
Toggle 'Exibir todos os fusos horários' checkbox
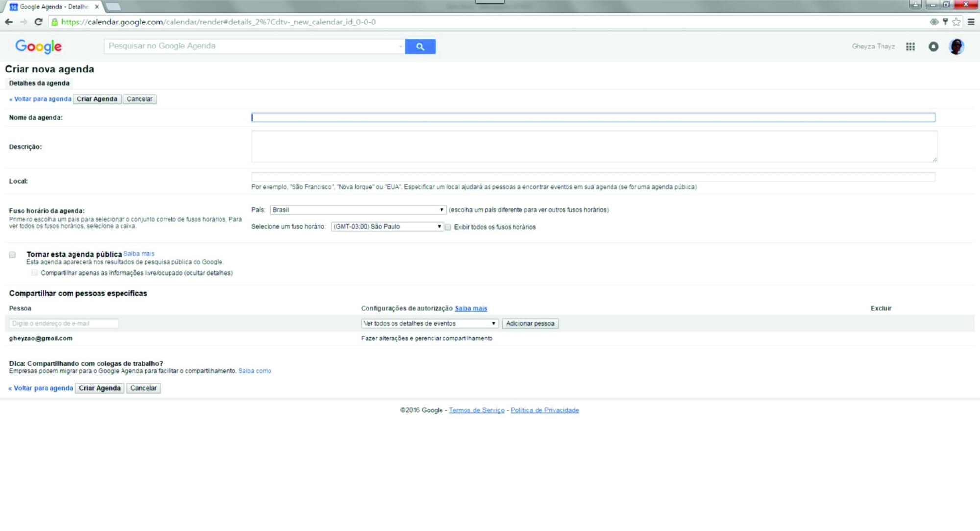pos(448,227)
